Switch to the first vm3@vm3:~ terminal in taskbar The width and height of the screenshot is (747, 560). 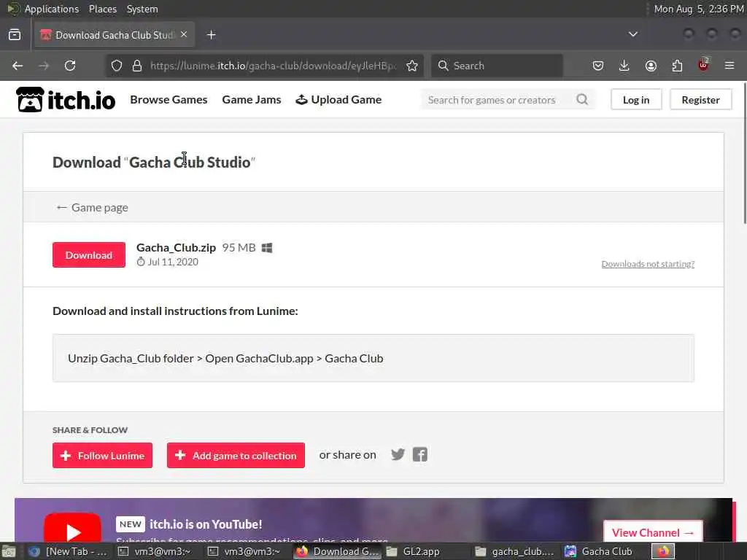click(155, 551)
